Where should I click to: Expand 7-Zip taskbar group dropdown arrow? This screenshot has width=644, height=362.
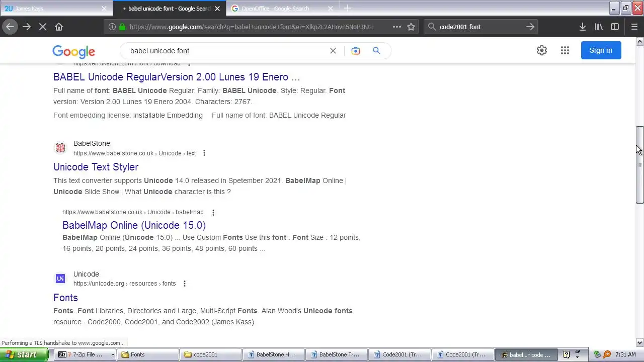click(113, 355)
